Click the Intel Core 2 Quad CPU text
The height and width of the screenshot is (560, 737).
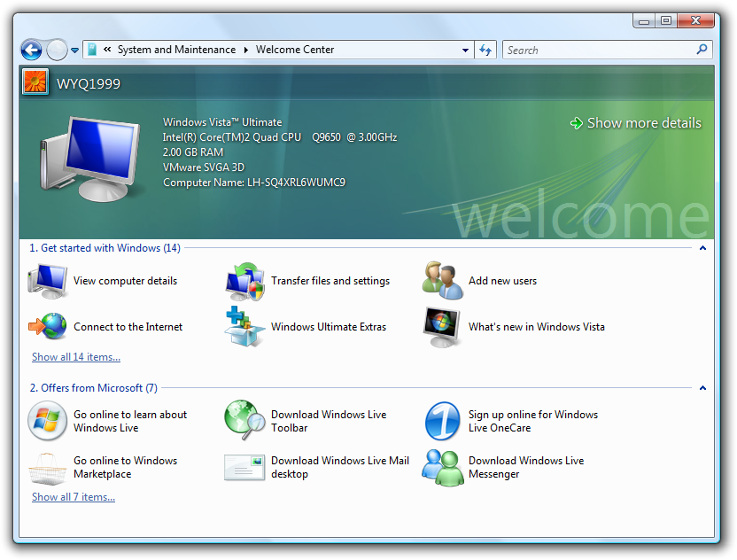tap(280, 137)
